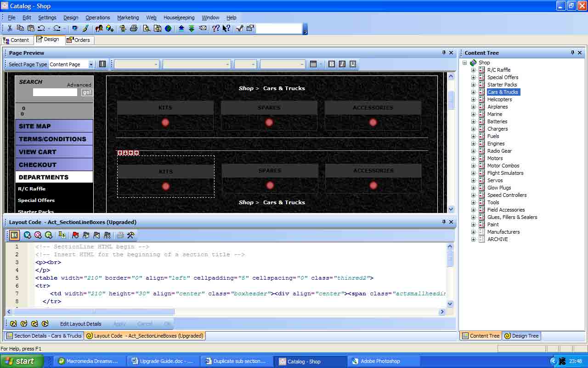Click the double question mark help icon
Image resolution: width=588 pixels, height=368 pixels.
point(216,29)
